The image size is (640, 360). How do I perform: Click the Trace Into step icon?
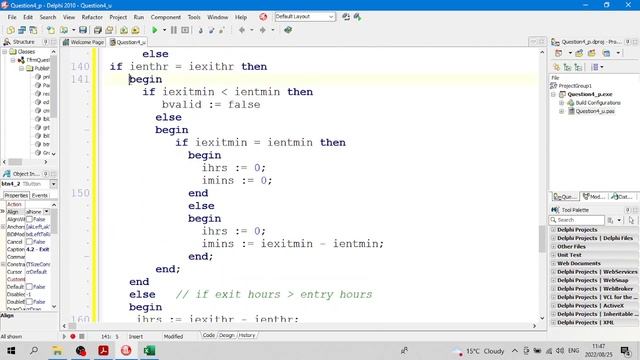point(200,30)
